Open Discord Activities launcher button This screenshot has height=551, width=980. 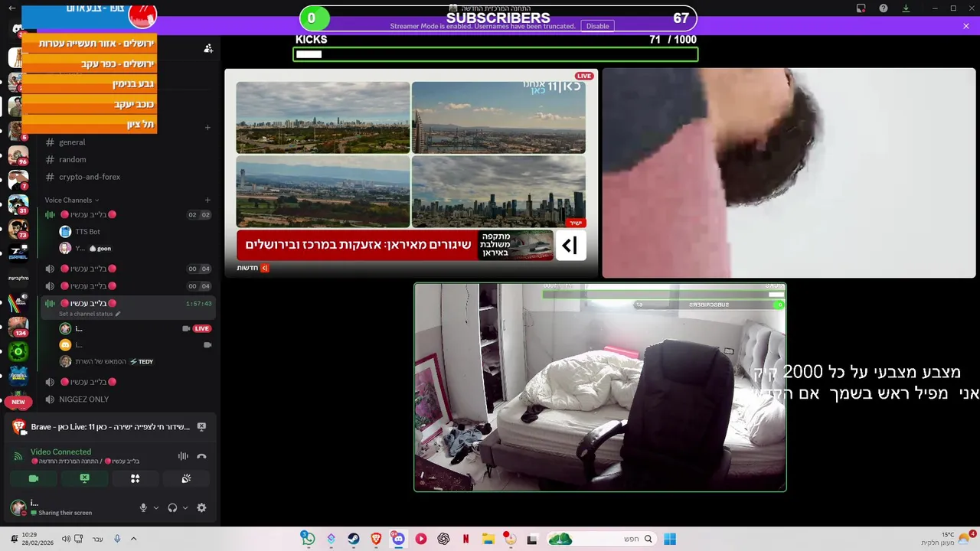click(135, 478)
